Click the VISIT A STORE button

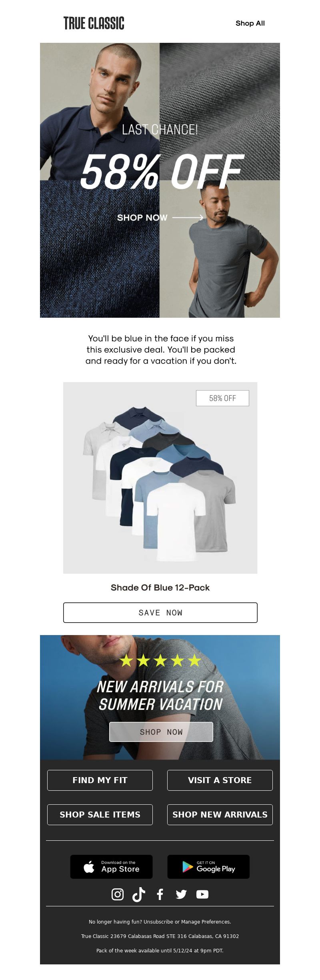coord(220,780)
